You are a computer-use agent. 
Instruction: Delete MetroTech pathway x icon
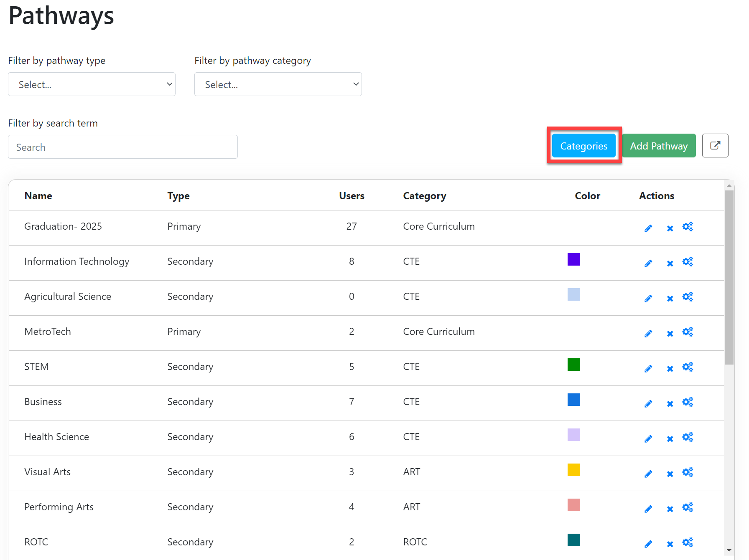pyautogui.click(x=670, y=334)
